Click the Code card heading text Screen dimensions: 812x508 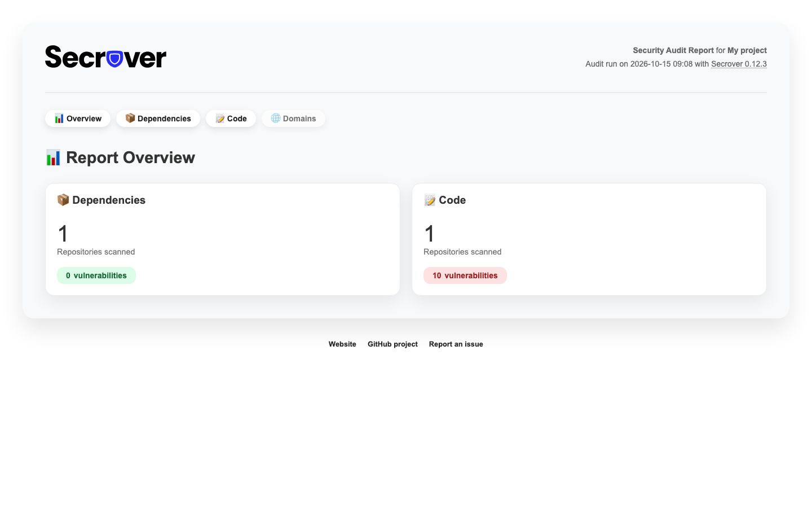(x=452, y=200)
